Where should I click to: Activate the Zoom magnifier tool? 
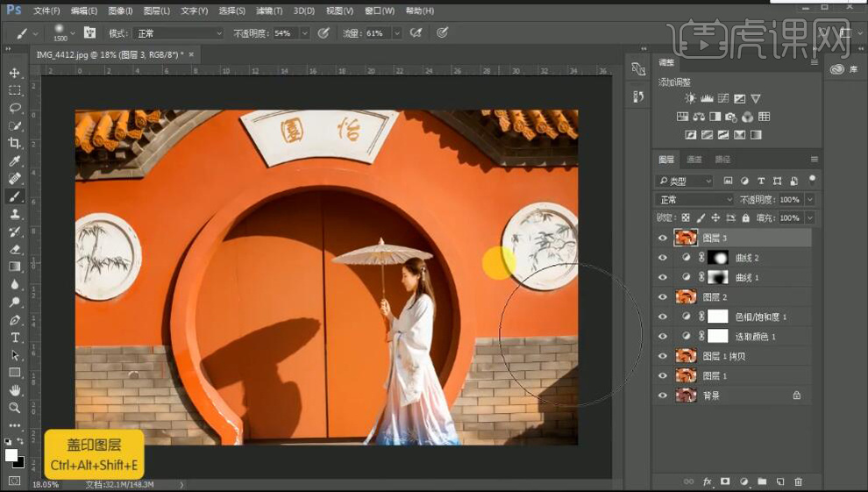(15, 408)
